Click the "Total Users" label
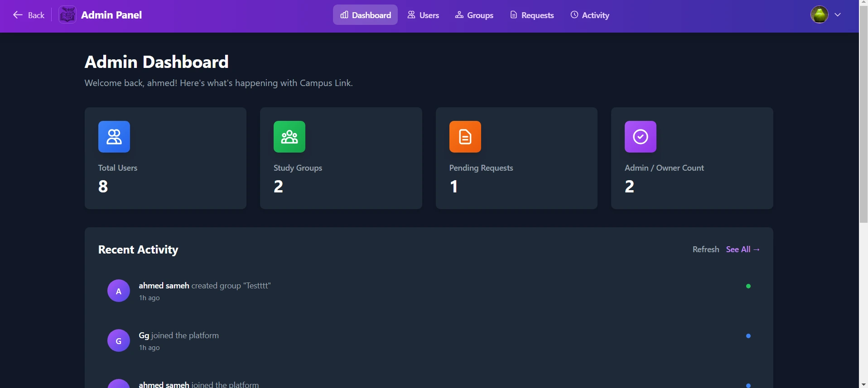Screen dimensions: 868x388 [x=118, y=168]
